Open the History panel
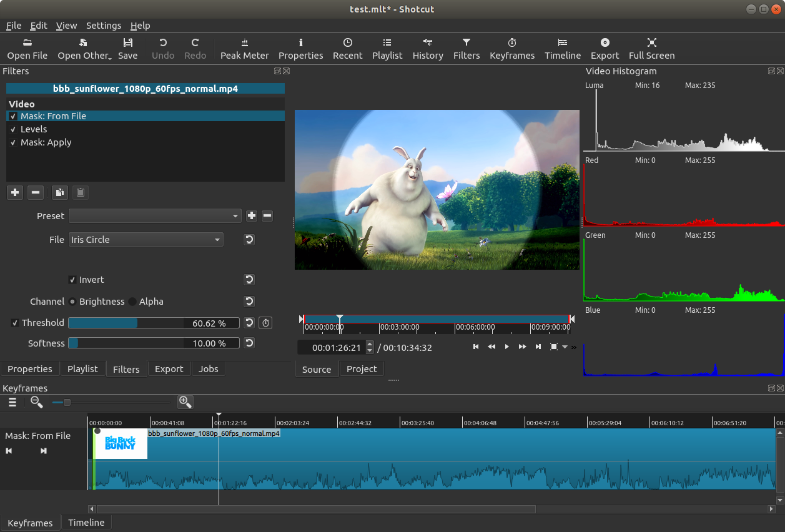The height and width of the screenshot is (532, 785). pyautogui.click(x=428, y=49)
